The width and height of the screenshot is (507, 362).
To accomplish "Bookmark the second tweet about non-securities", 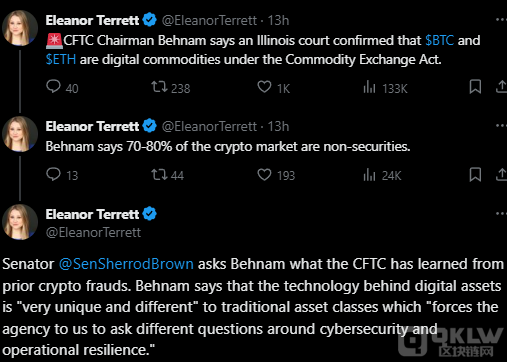I will (x=475, y=175).
